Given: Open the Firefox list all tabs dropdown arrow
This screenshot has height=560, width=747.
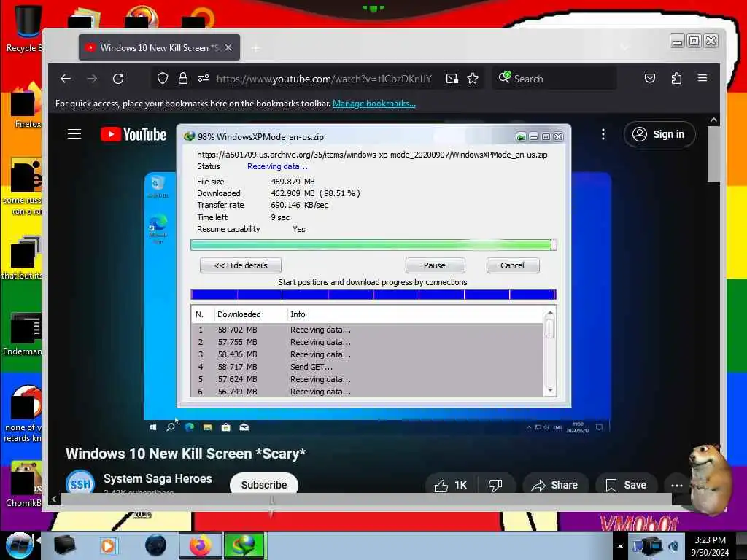Looking at the screenshot, I should 624,47.
